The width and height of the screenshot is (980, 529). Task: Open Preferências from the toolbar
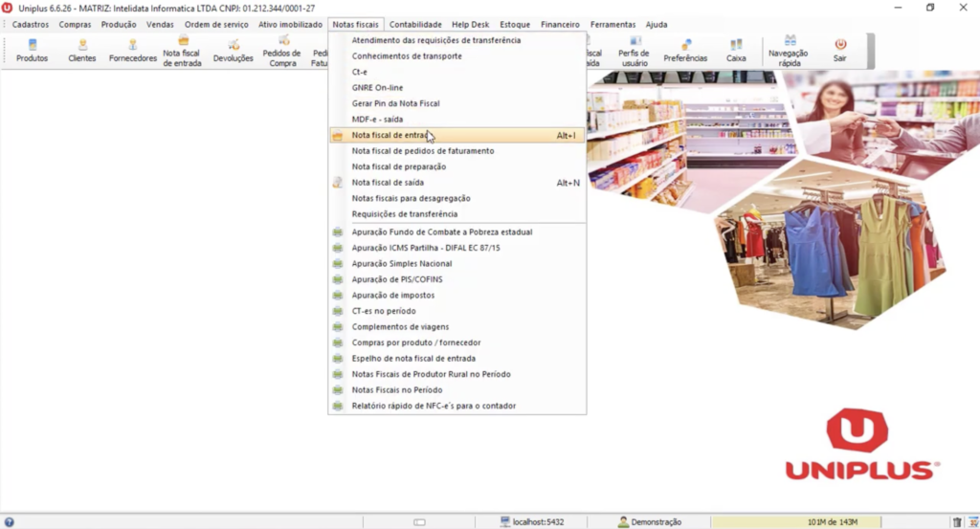(685, 51)
